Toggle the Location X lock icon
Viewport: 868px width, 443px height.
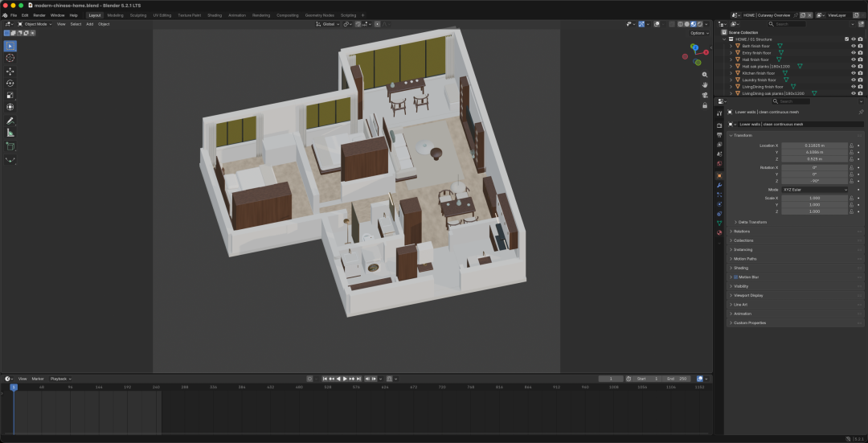(x=851, y=145)
